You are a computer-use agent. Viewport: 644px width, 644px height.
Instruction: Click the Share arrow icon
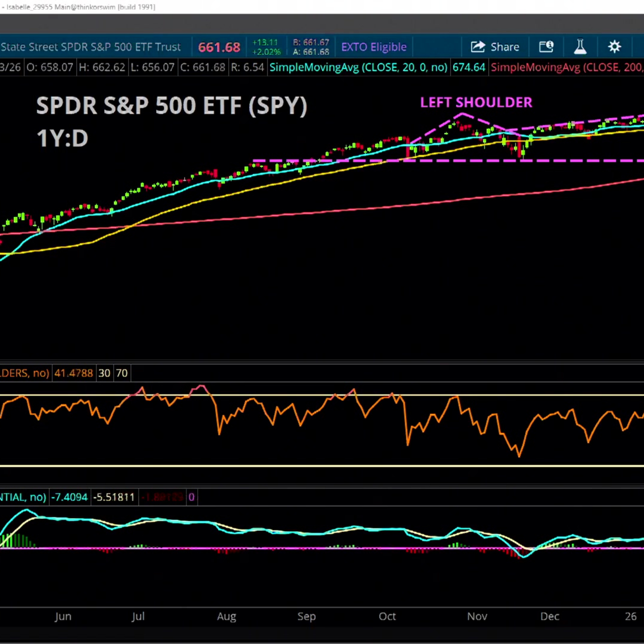478,47
